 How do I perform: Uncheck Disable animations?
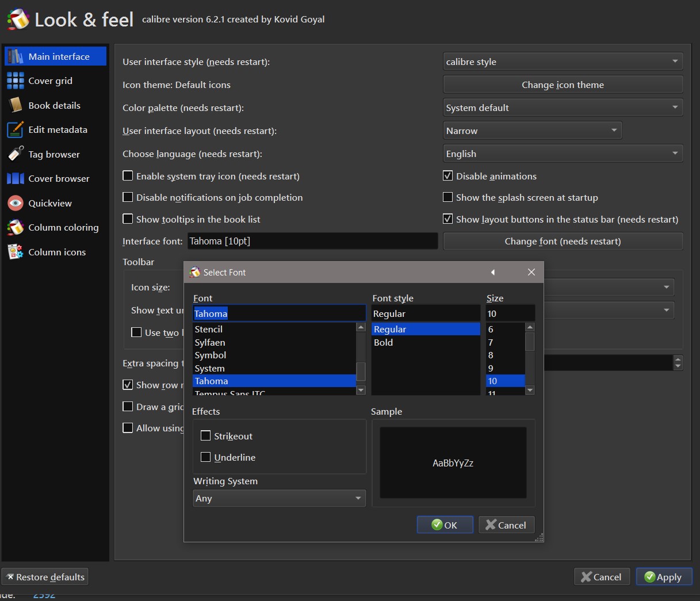pos(448,176)
